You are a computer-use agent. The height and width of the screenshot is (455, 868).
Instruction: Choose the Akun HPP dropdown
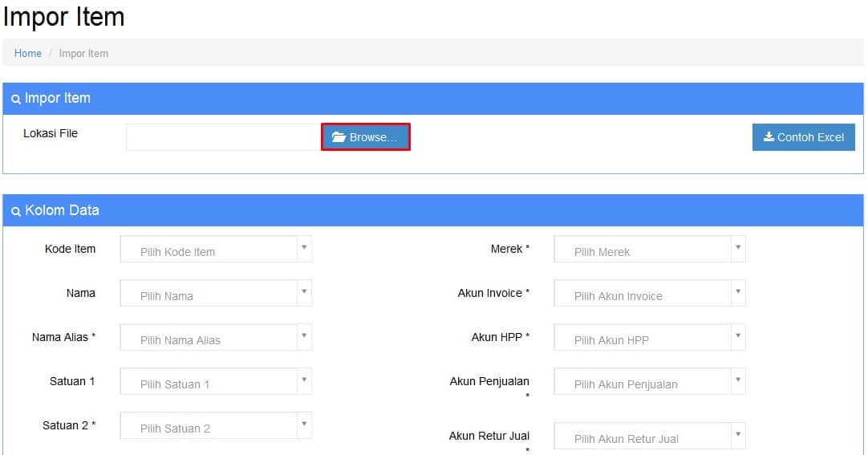point(643,338)
